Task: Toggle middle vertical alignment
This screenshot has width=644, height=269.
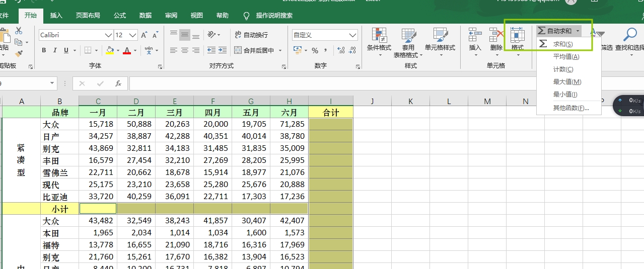Action: pos(185,34)
